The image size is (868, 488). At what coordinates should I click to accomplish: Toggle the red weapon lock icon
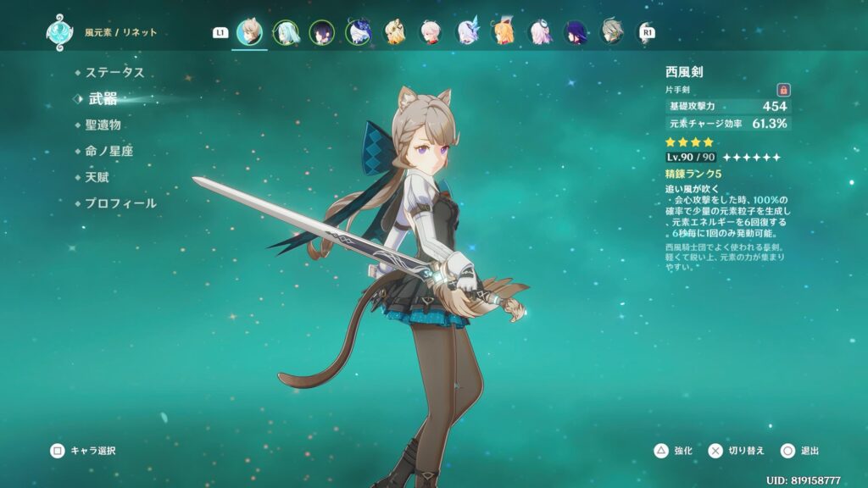(782, 90)
